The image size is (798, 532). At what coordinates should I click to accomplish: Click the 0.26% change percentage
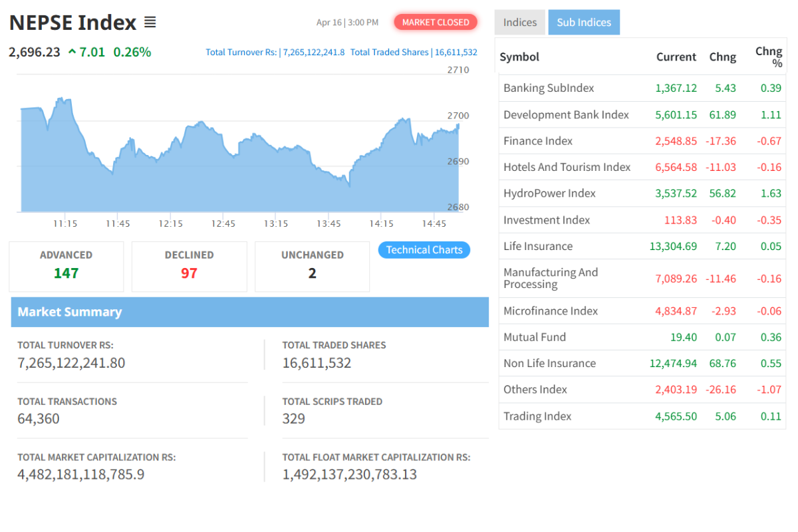tap(132, 52)
